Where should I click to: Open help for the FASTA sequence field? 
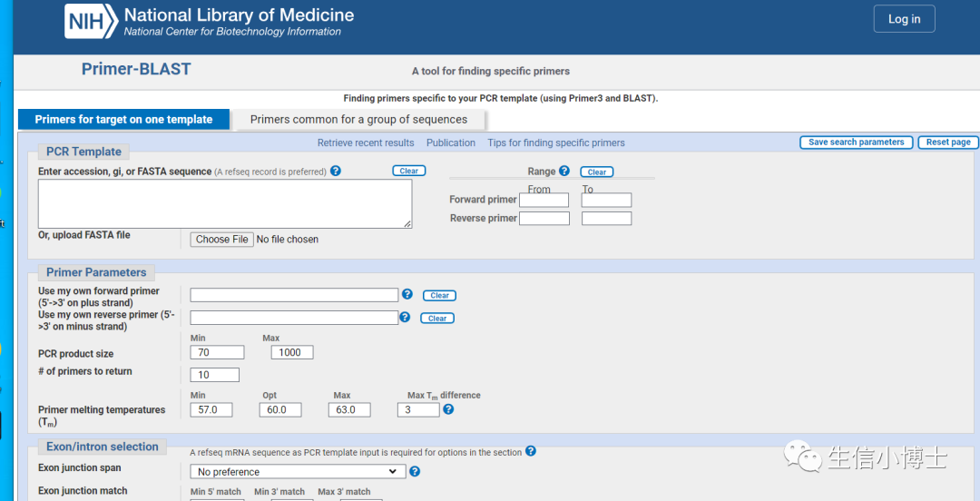[x=336, y=171]
